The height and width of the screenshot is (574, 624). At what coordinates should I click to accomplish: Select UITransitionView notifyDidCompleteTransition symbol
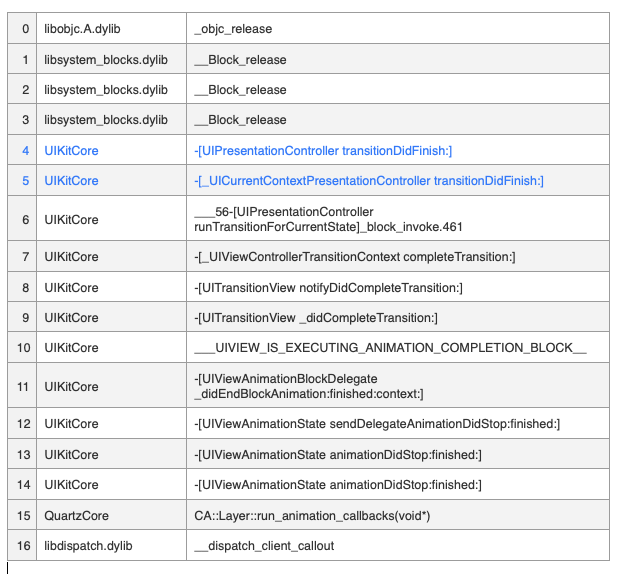(329, 288)
